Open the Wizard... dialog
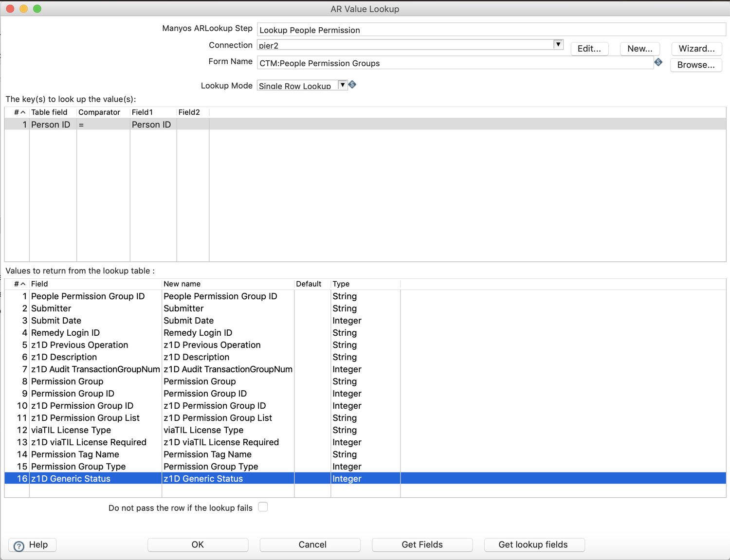 click(x=696, y=49)
